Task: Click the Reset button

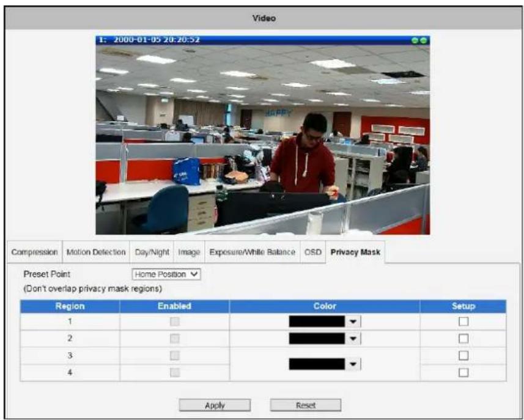Action: click(x=306, y=405)
